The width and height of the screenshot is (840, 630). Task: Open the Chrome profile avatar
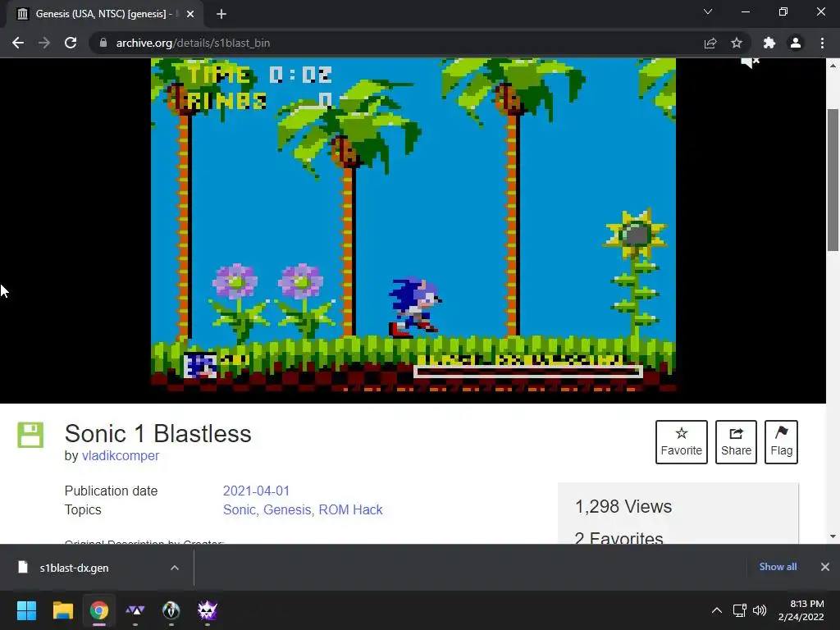(x=796, y=43)
